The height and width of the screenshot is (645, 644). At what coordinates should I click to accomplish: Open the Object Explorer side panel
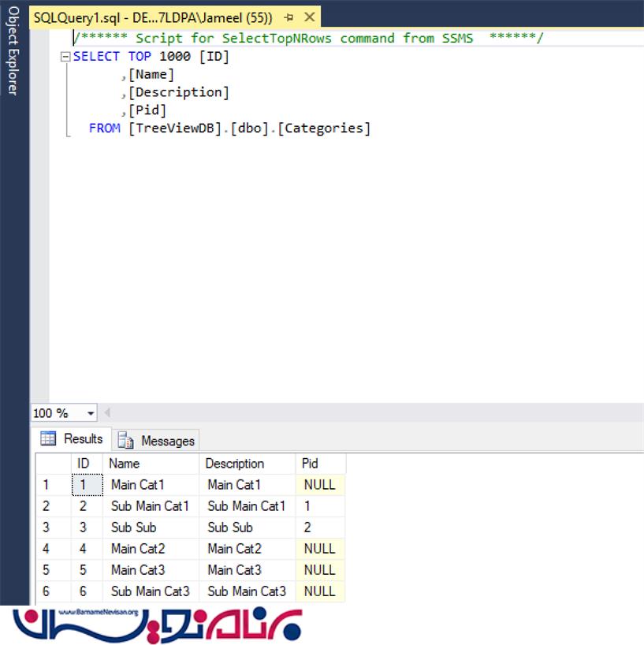tap(13, 50)
